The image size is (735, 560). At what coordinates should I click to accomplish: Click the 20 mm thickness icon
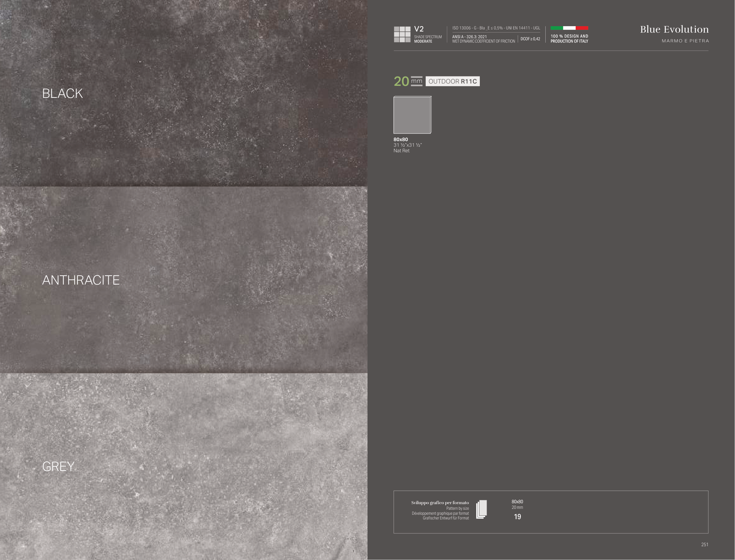tap(408, 81)
